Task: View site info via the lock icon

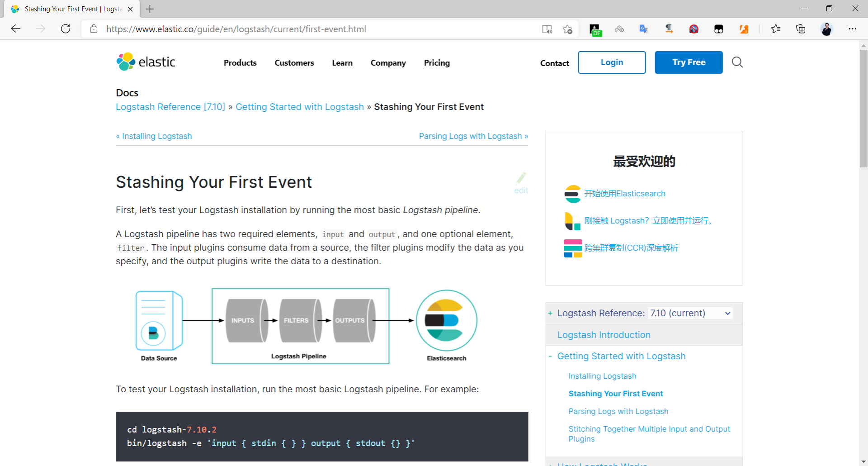Action: (x=94, y=29)
